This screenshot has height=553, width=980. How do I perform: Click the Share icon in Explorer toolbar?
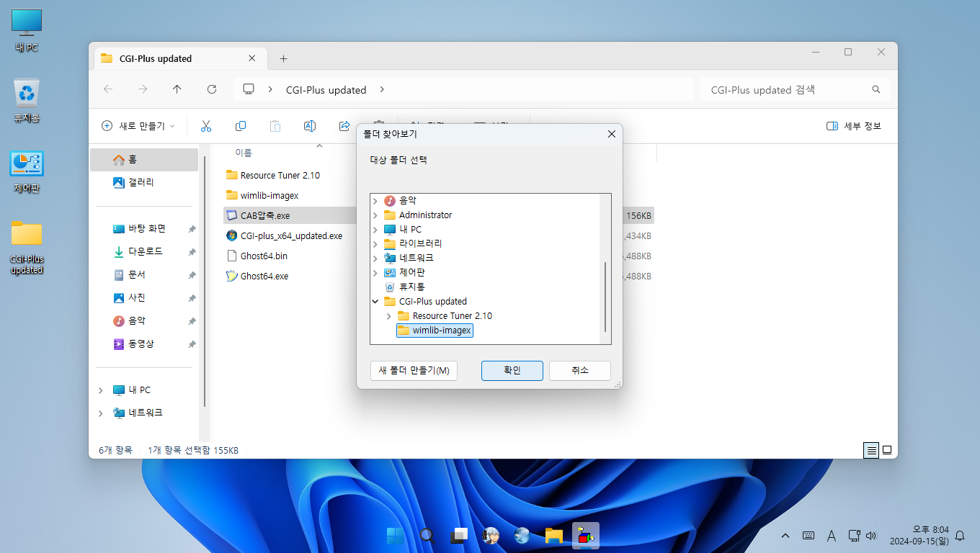coord(344,126)
